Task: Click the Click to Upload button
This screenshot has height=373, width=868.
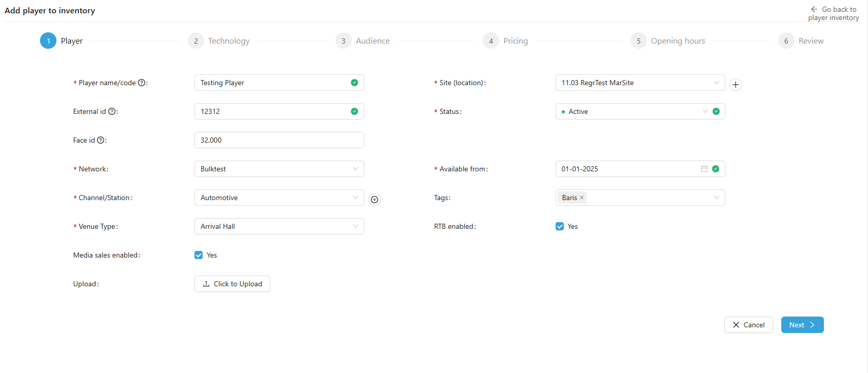Action: (x=232, y=284)
